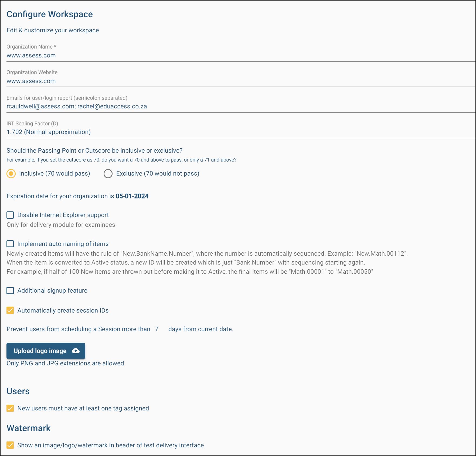Click the Additional signup feature label
The image size is (476, 456).
52,290
